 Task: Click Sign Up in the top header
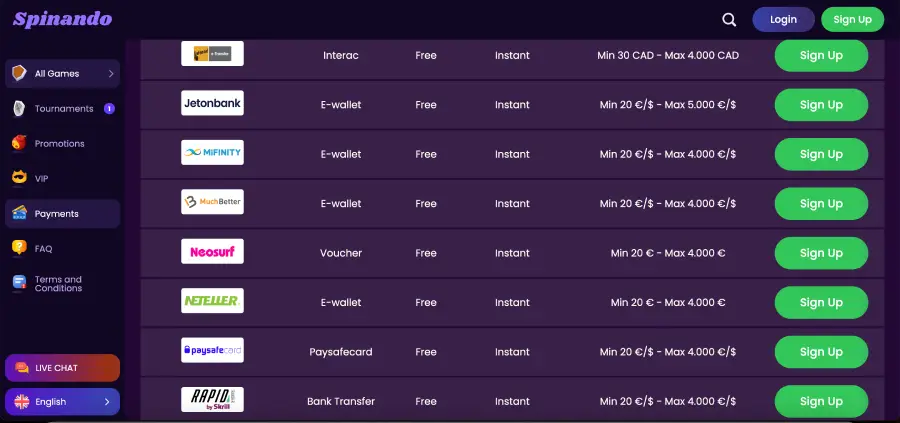tap(852, 19)
